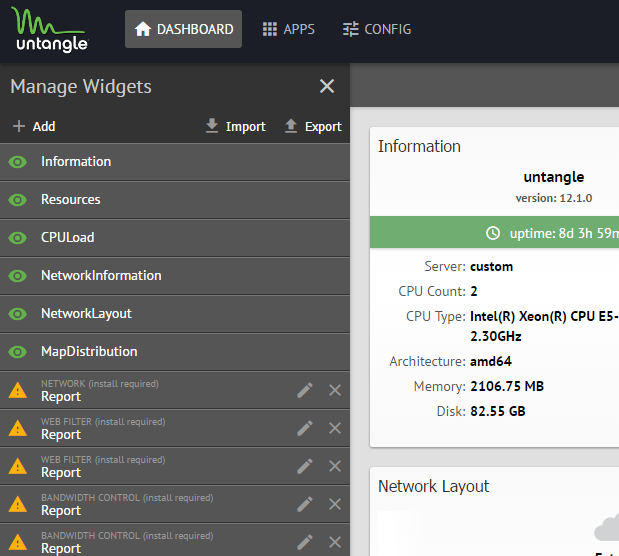Click the Disk value 82.55 GB
This screenshot has height=556, width=619.
pyautogui.click(x=498, y=411)
